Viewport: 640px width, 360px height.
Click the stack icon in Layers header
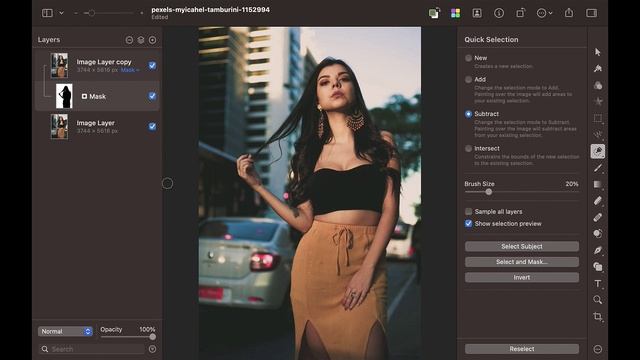coord(141,40)
